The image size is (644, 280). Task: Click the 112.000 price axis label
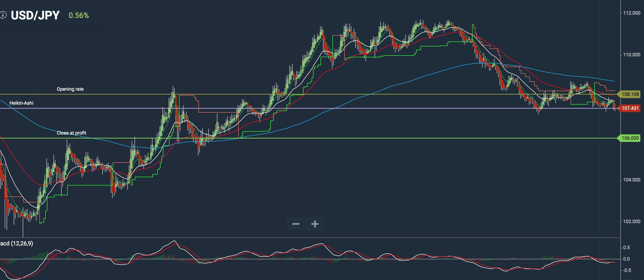[632, 13]
